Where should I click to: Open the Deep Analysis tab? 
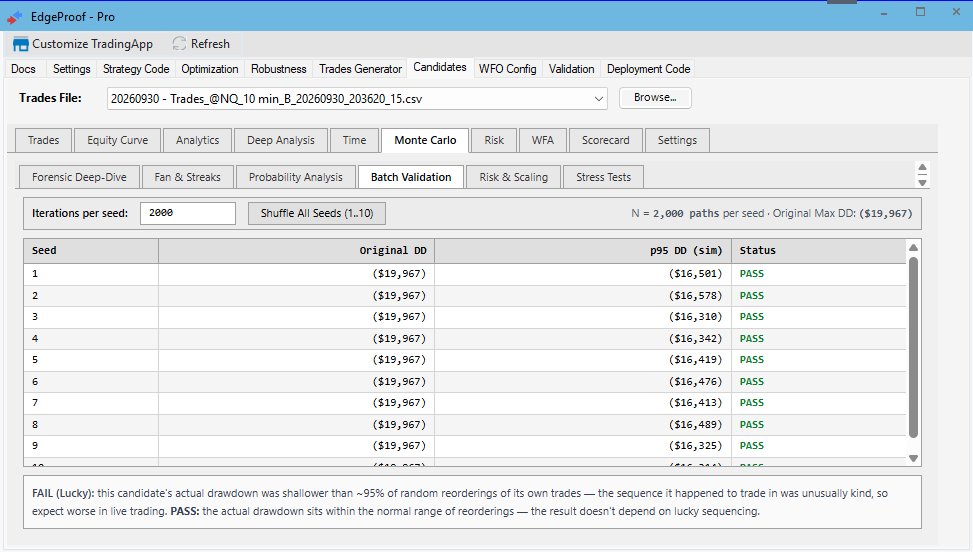280,140
